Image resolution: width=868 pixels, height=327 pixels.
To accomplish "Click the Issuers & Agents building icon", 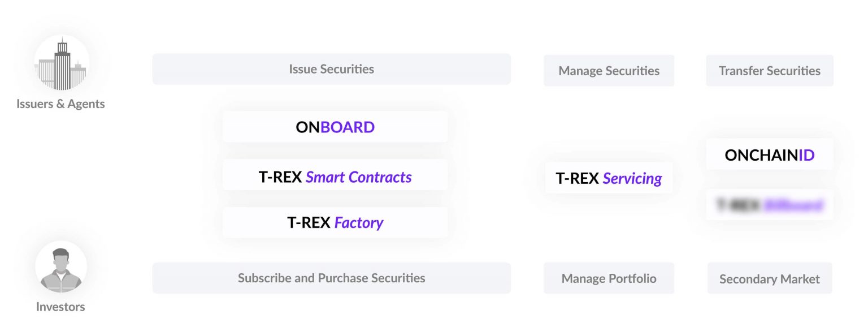I will 61,63.
